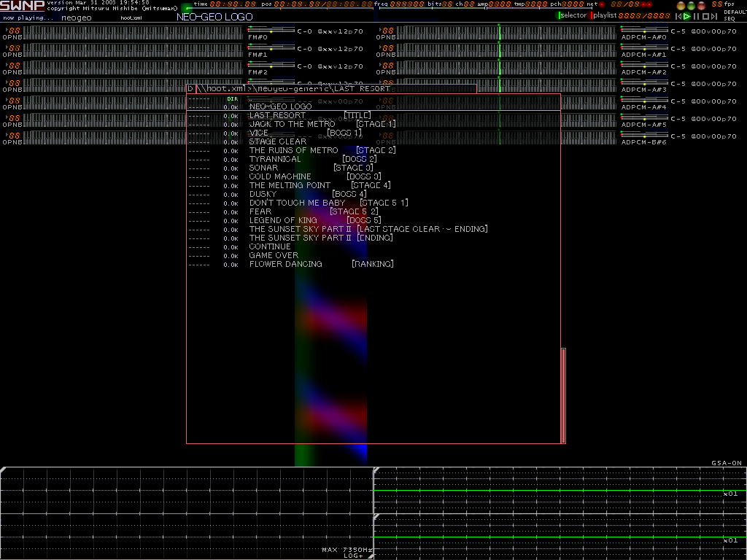Skip to next track button
Screen dimensions: 747x560
click(714, 17)
